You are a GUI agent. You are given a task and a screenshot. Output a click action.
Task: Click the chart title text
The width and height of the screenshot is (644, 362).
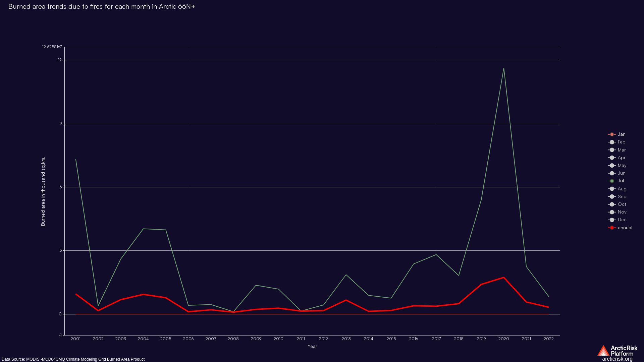pyautogui.click(x=102, y=7)
